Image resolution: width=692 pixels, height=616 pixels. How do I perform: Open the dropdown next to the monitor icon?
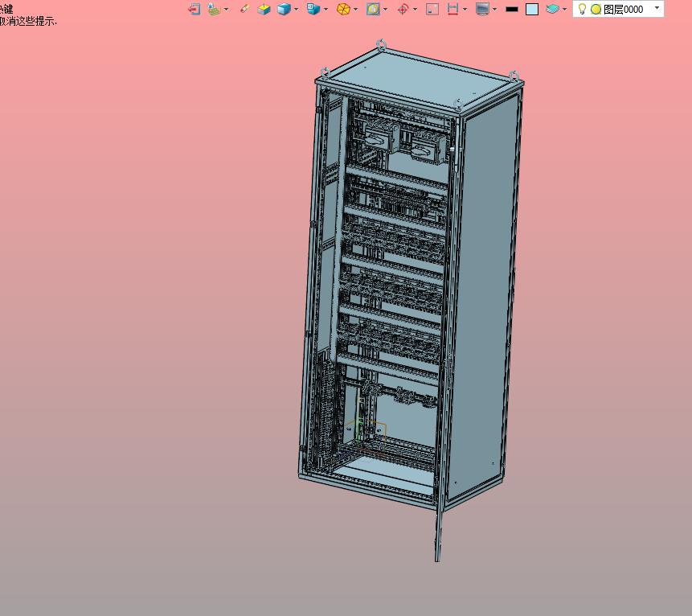494,10
